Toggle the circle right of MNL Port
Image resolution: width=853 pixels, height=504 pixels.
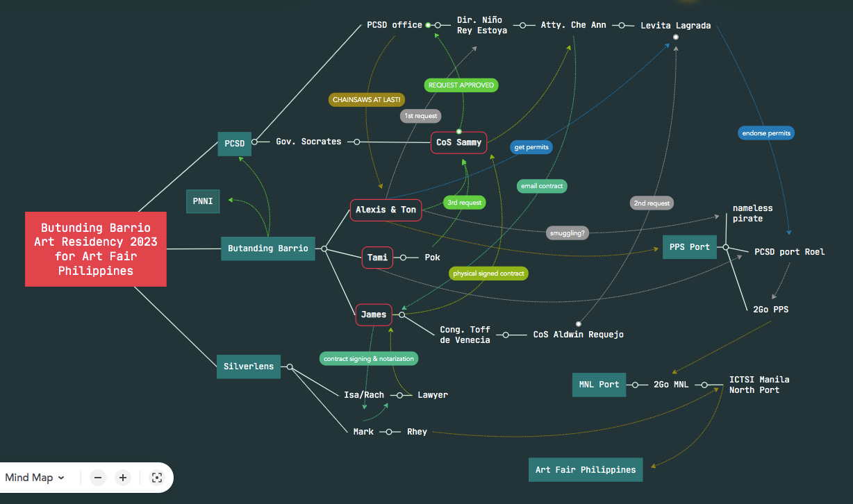coord(634,385)
